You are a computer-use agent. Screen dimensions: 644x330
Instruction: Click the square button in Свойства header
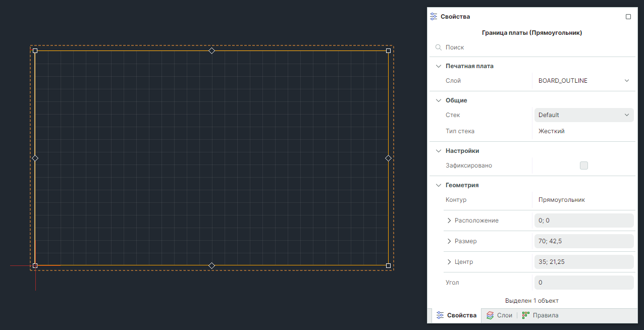pyautogui.click(x=628, y=17)
